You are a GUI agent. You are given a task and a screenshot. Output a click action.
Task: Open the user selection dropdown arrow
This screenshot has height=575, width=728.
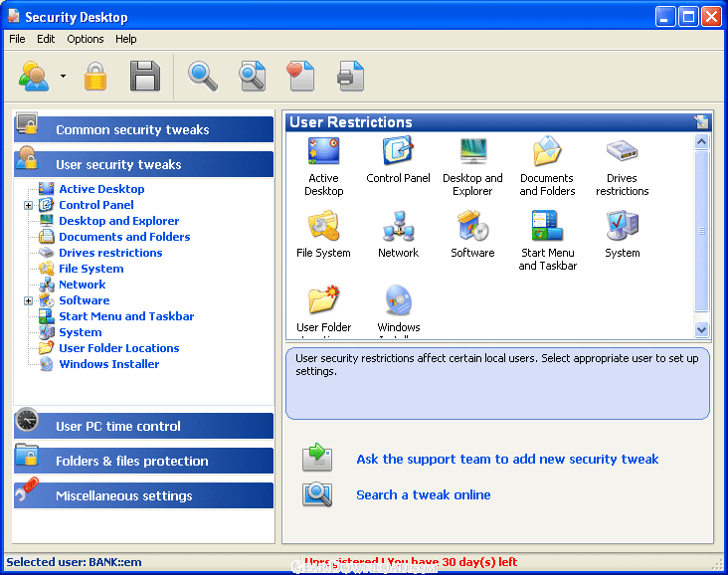click(63, 77)
